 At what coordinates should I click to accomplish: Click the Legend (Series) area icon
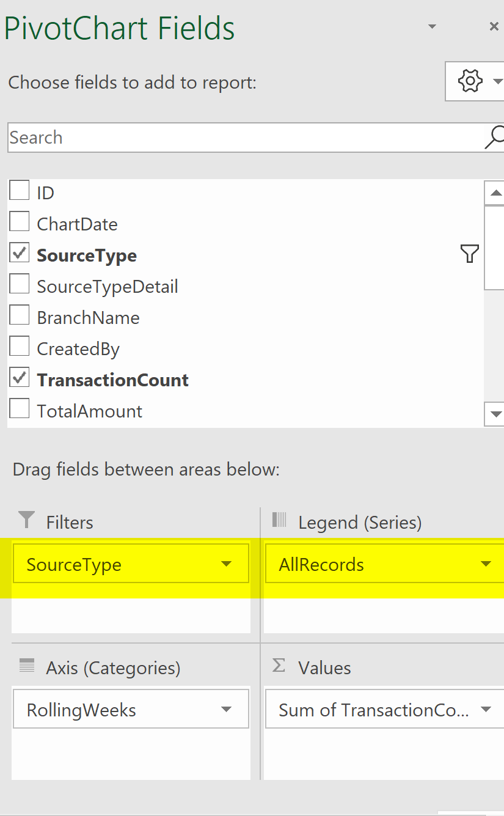pyautogui.click(x=279, y=520)
